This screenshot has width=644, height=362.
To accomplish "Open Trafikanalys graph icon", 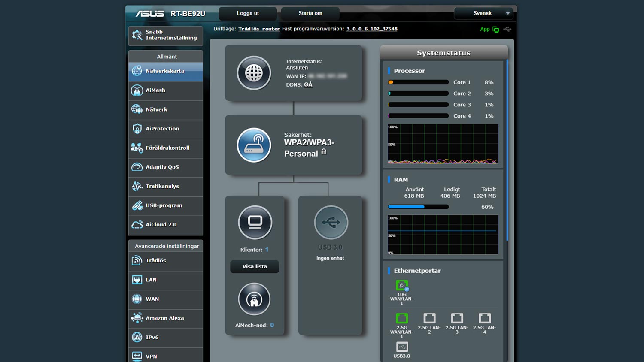I will pos(137,186).
